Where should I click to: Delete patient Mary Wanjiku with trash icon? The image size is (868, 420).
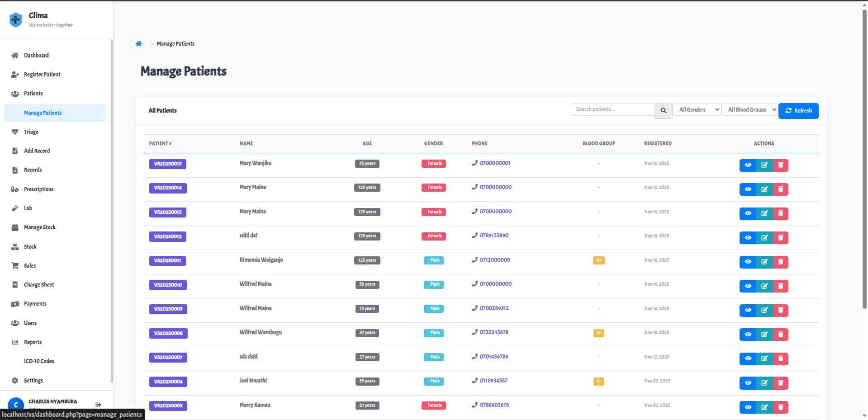coord(780,165)
